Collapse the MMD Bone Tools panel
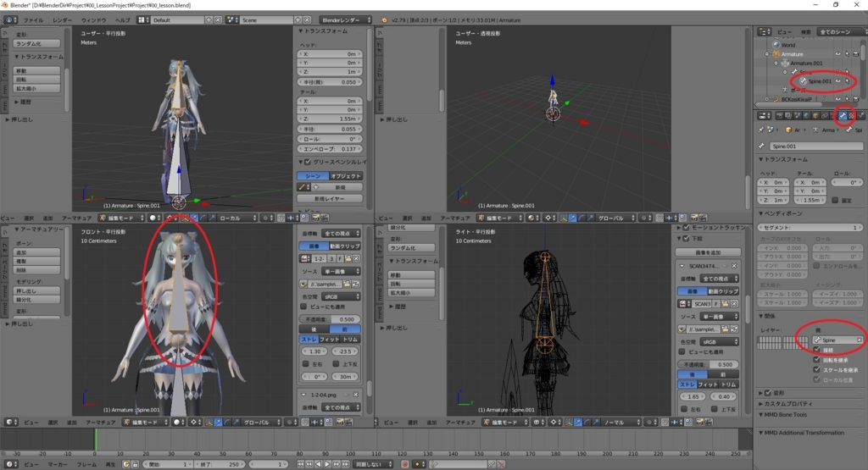 761,415
